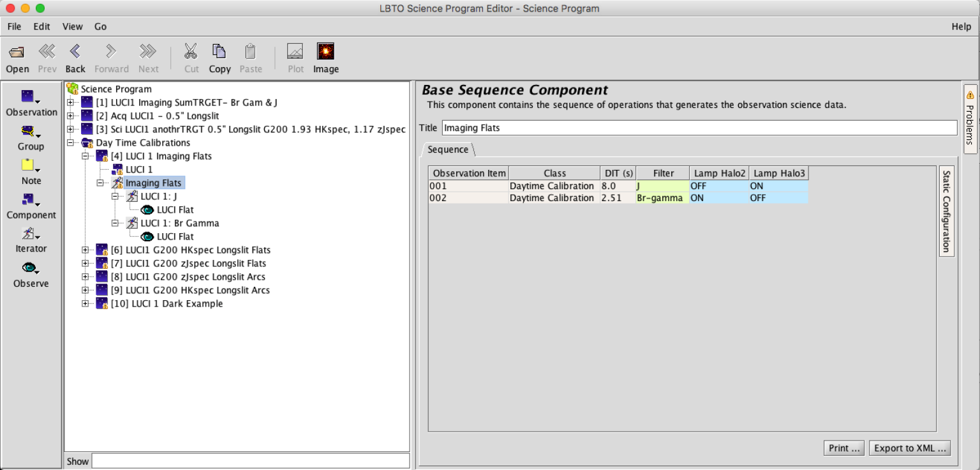980x470 pixels.
Task: Click the [10] LUCI 1 Dark Example observation icon
Action: click(x=102, y=303)
